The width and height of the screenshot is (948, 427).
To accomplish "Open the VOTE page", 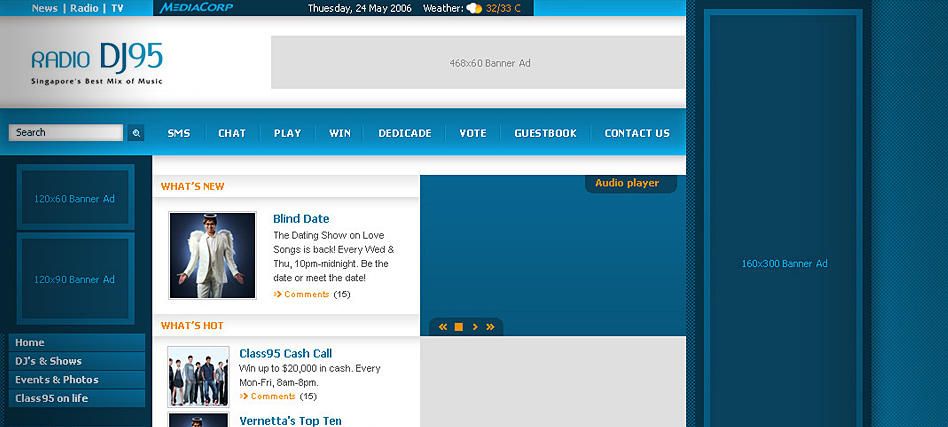I will [x=473, y=134].
